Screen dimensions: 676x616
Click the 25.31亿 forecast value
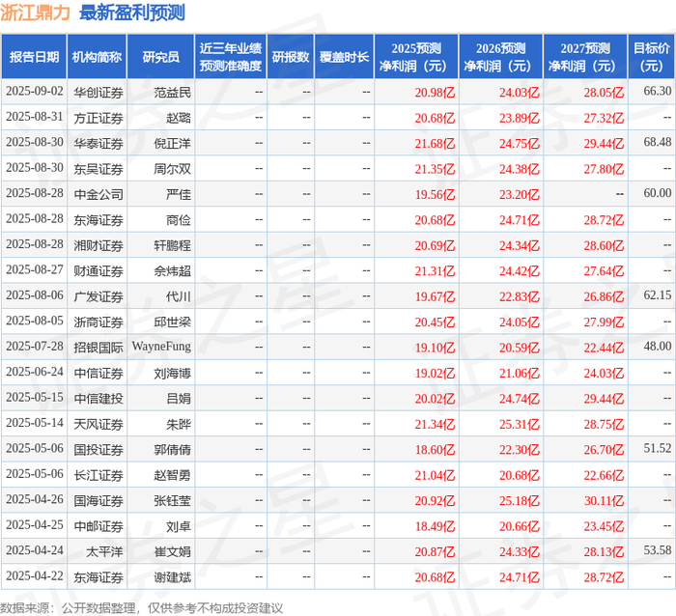coord(520,424)
